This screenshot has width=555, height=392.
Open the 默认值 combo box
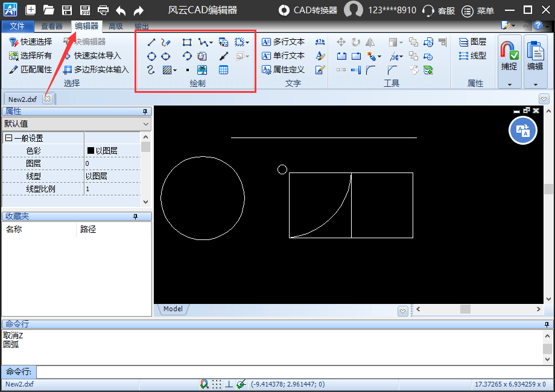tap(77, 124)
